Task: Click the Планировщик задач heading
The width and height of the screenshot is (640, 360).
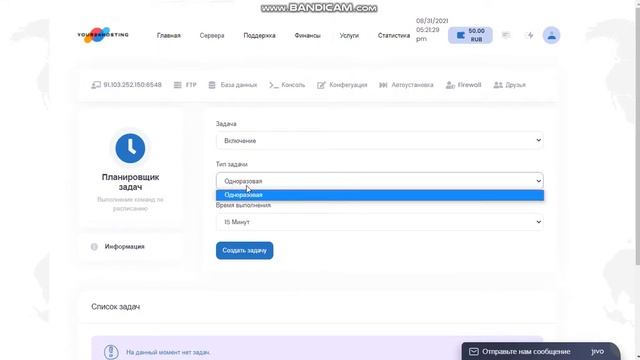Action: [130, 182]
